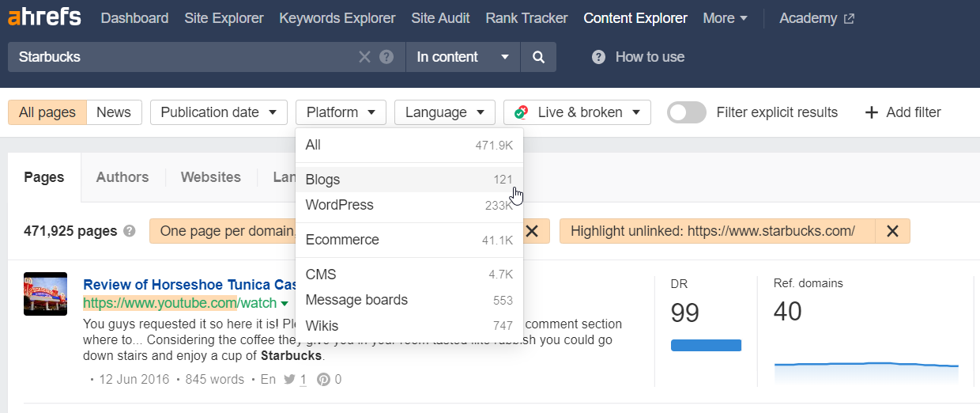Expand the Publication date filter

coord(218,112)
